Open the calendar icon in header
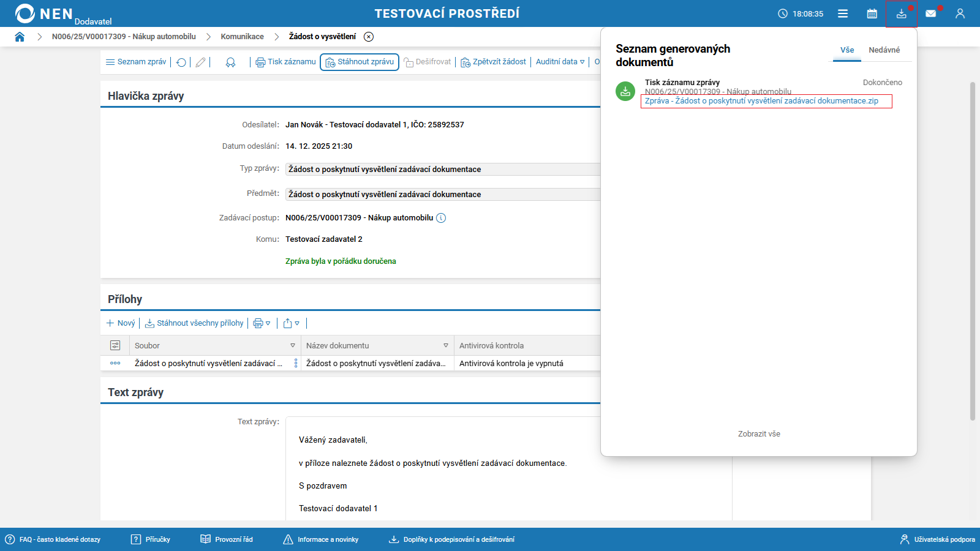The image size is (980, 551). pos(872,13)
